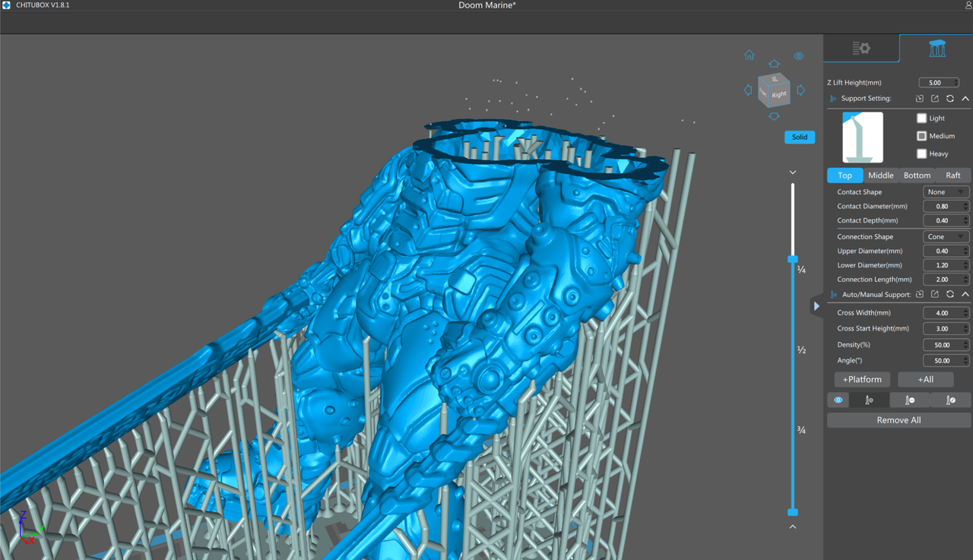The image size is (973, 560).
Task: Click the support shape preview thumbnail
Action: pos(863,137)
